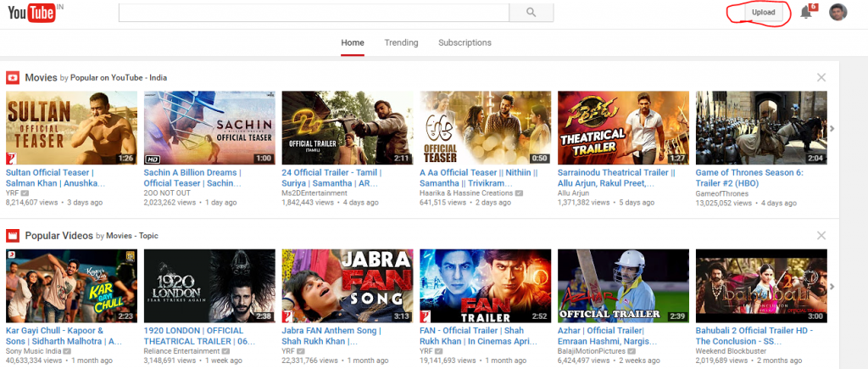Visit the BalajiMotionPictures channel
Image resolution: width=868 pixels, height=369 pixels.
[x=591, y=351]
